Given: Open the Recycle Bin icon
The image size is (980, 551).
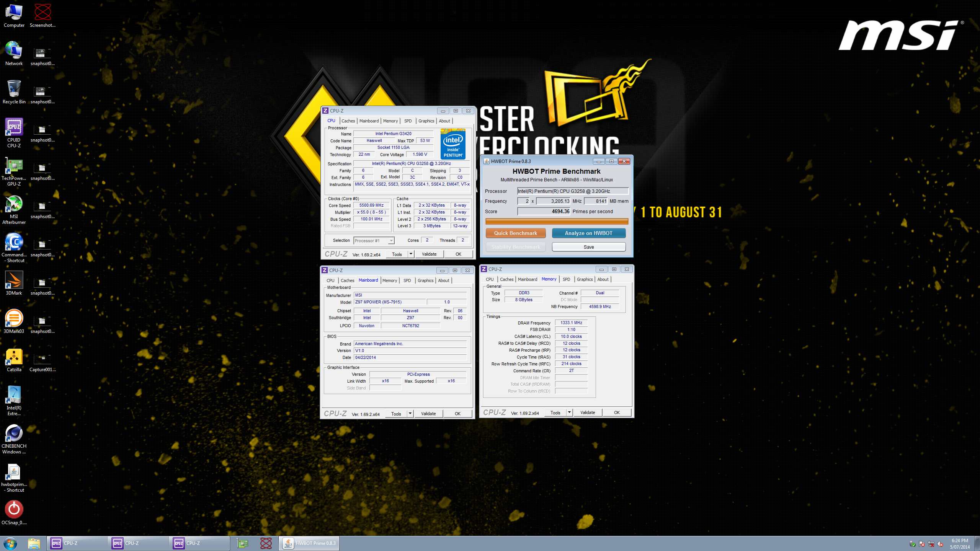Looking at the screenshot, I should [x=14, y=92].
